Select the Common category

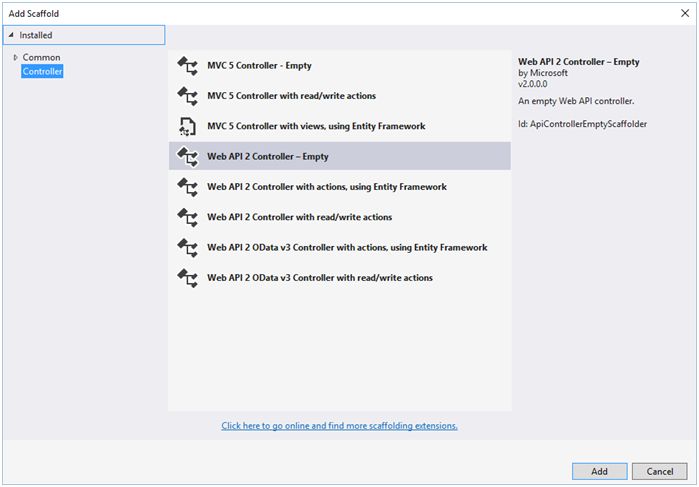pyautogui.click(x=41, y=58)
